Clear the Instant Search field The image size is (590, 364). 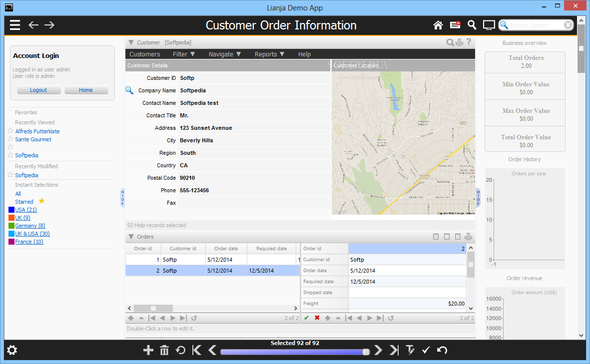(x=568, y=25)
